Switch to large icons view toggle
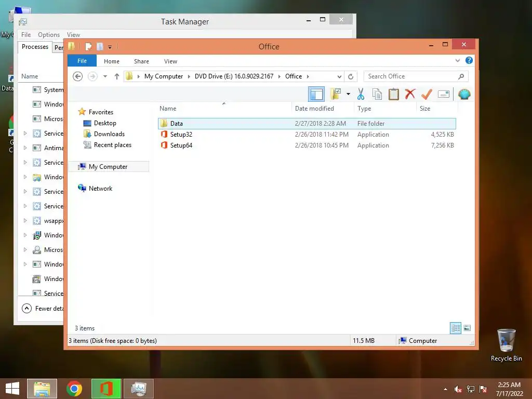The image size is (532, 399). (x=467, y=328)
